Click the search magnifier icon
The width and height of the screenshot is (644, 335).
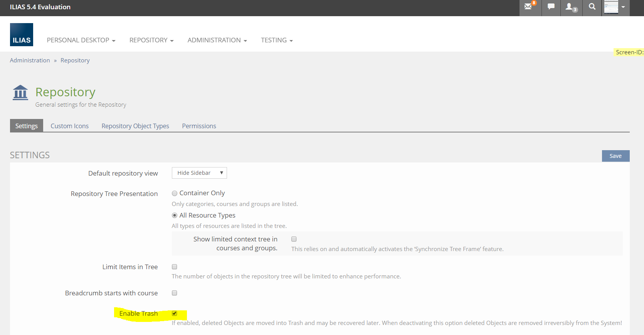click(592, 7)
